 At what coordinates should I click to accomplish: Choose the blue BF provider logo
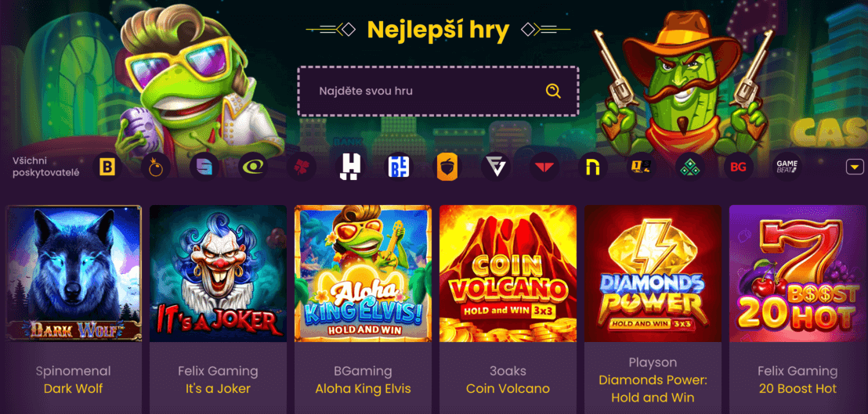(399, 167)
